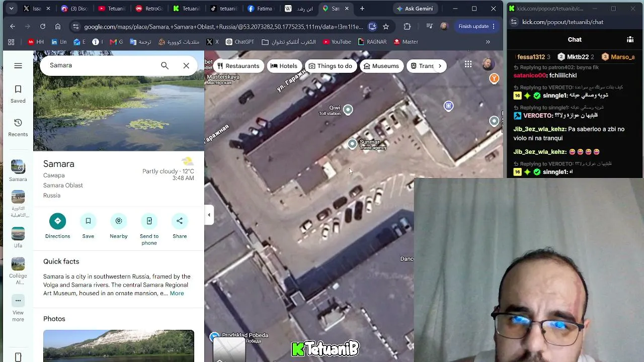Screen dimensions: 644x362
Task: Open the browser extensions puzzle icon
Action: click(x=407, y=26)
